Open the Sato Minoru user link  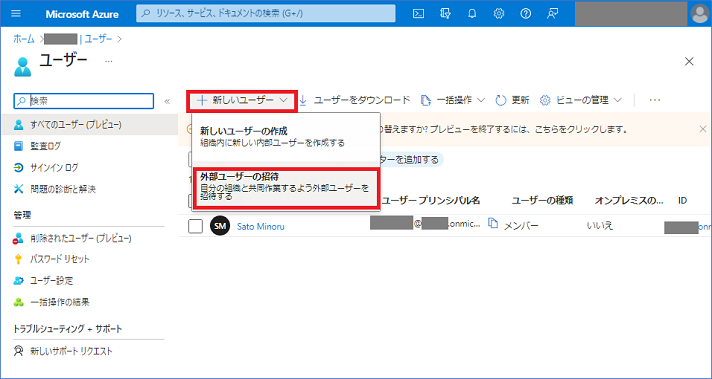click(x=261, y=226)
